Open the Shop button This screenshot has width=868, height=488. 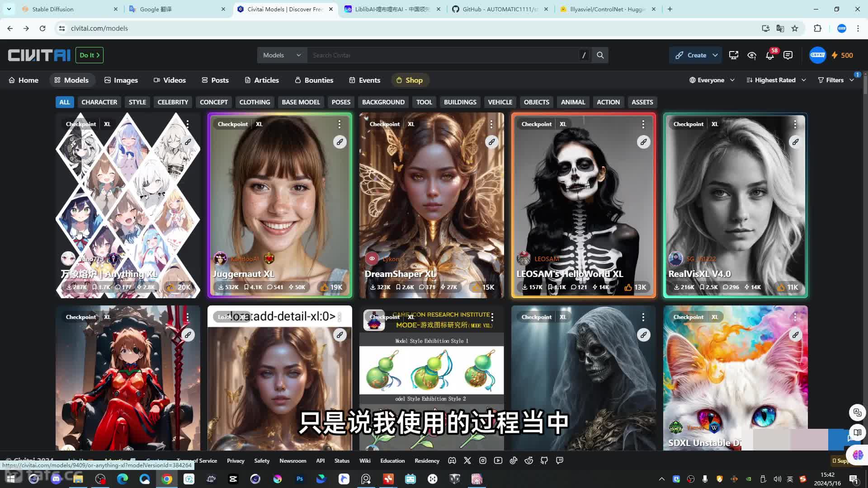tap(410, 80)
